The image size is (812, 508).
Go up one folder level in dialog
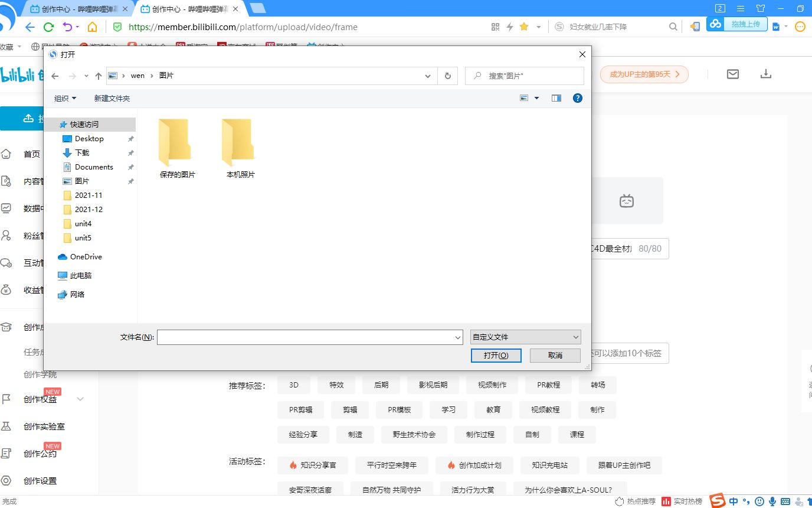point(99,76)
